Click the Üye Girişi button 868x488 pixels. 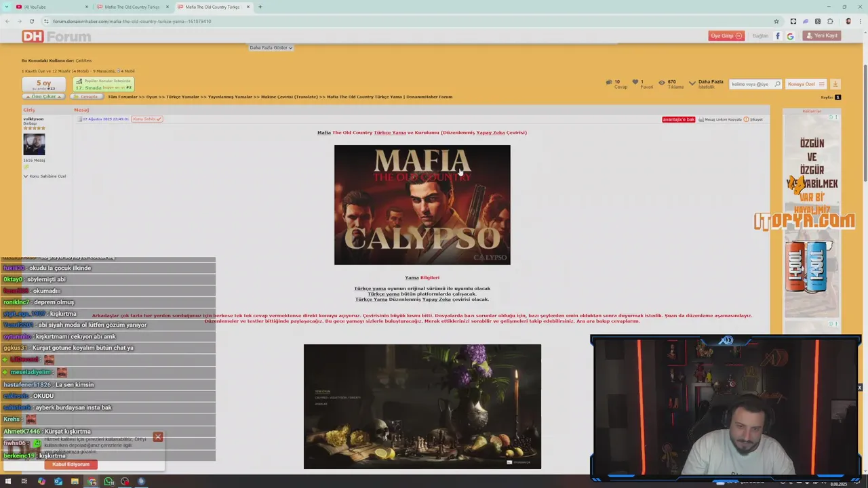tap(726, 36)
